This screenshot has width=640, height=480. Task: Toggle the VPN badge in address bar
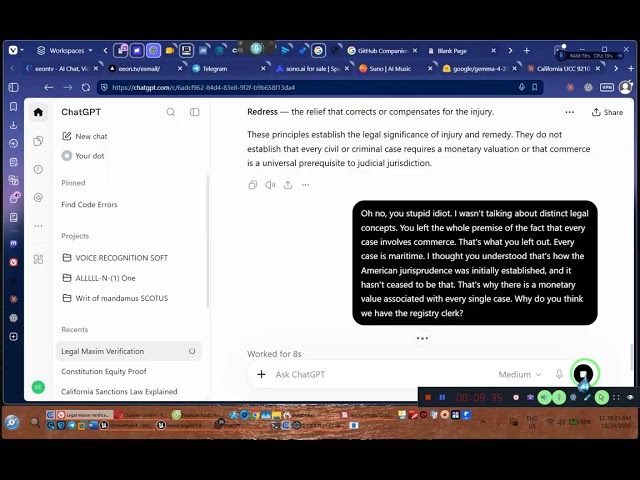click(x=607, y=87)
